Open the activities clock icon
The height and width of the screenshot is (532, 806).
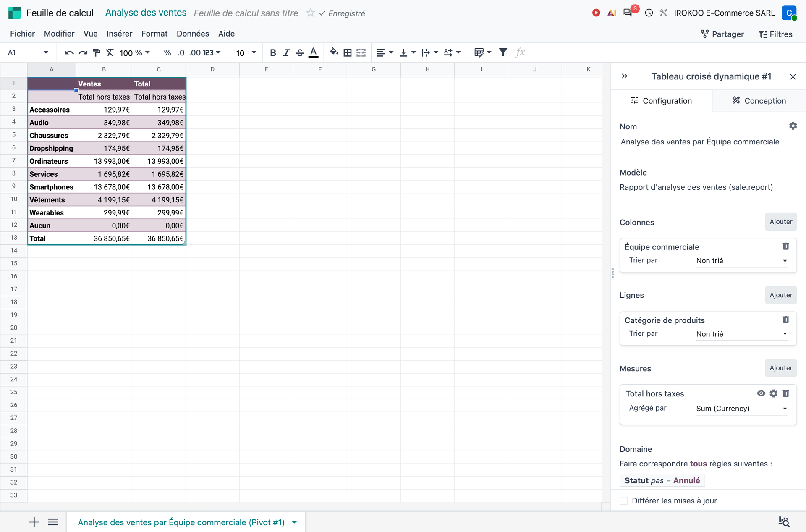click(649, 13)
